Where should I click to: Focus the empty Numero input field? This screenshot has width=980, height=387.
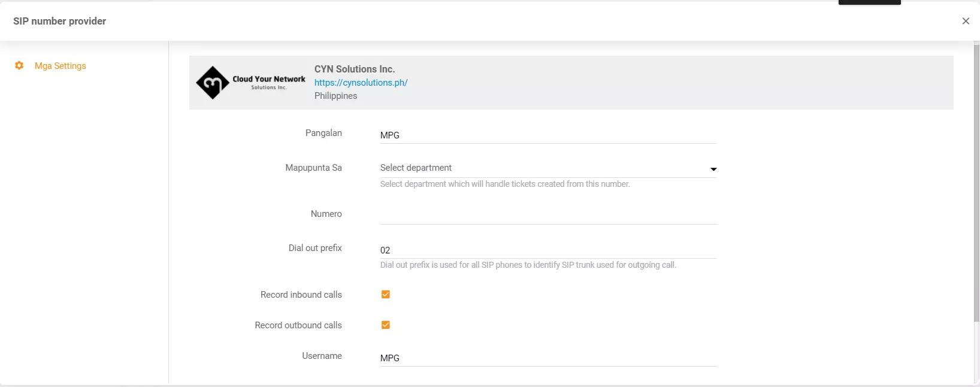pyautogui.click(x=548, y=214)
